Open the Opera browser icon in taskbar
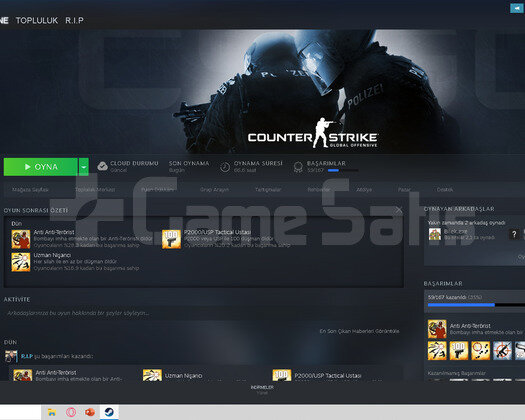 click(x=71, y=412)
